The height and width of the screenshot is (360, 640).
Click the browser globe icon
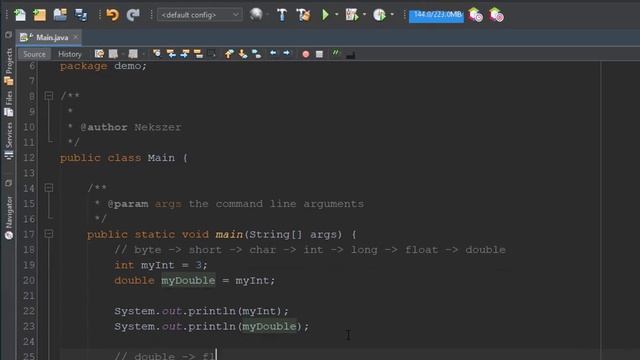[x=256, y=15]
